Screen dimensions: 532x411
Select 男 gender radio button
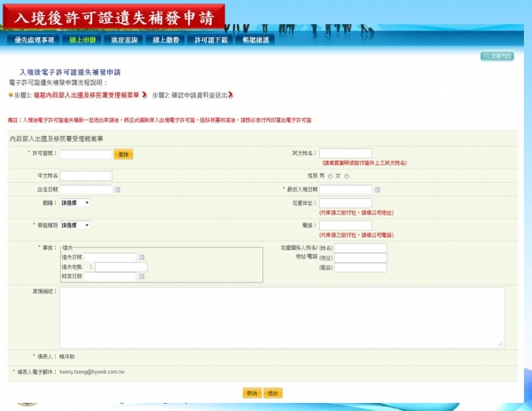[331, 177]
